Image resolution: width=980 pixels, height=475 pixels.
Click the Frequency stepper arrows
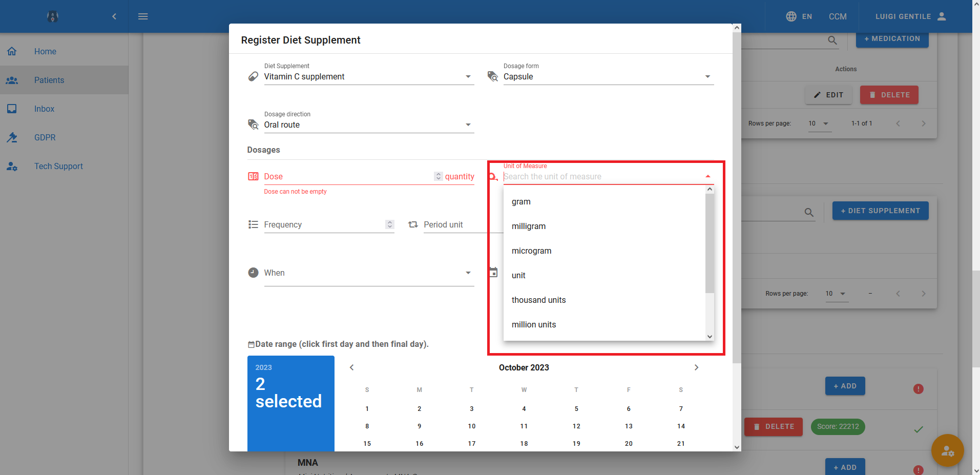[390, 224]
